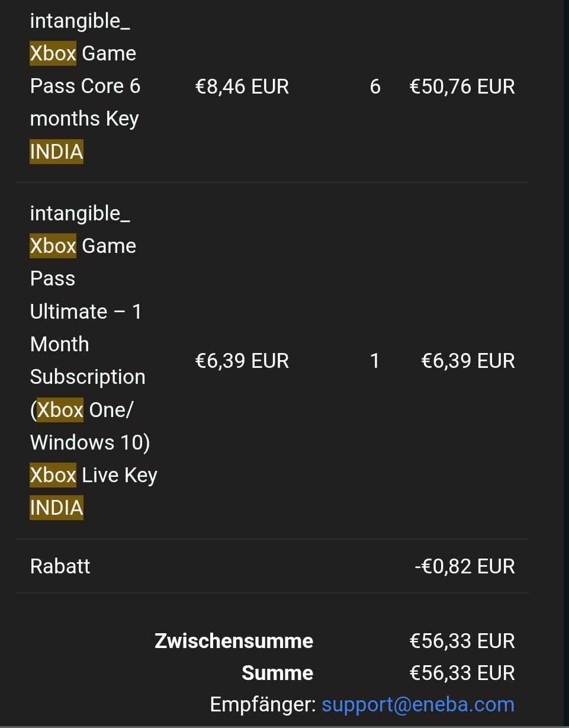The width and height of the screenshot is (569, 728).
Task: Select the €6,39 EUR unit price
Action: pos(242,361)
